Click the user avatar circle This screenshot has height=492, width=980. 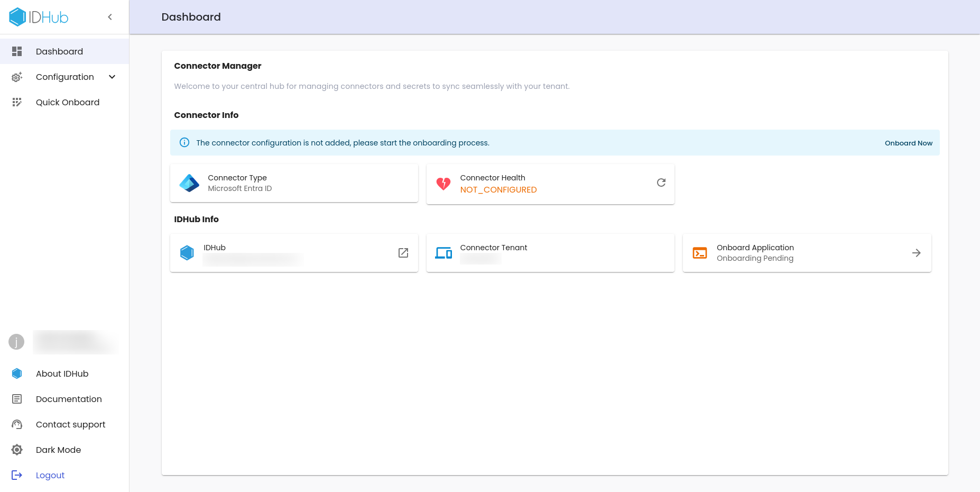(x=16, y=342)
